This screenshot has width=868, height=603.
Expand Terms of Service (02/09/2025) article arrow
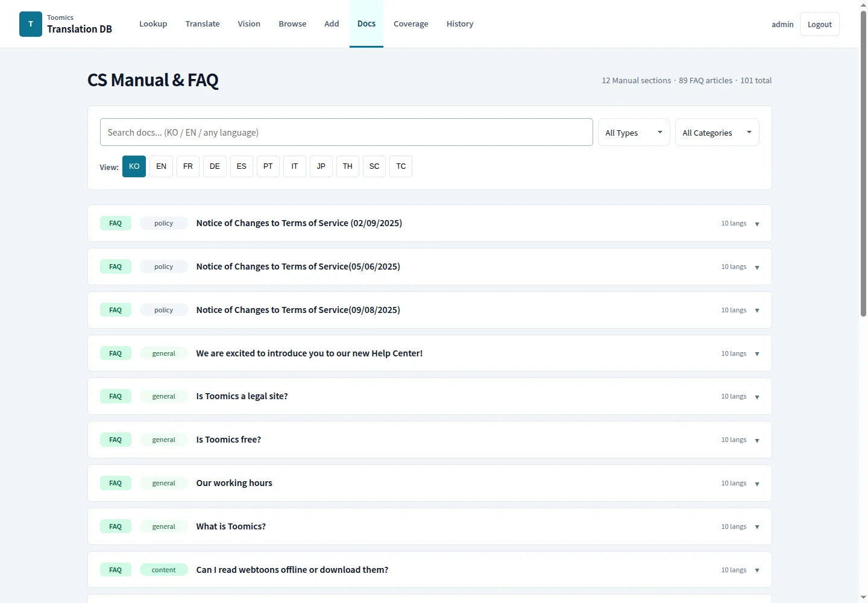coord(757,224)
